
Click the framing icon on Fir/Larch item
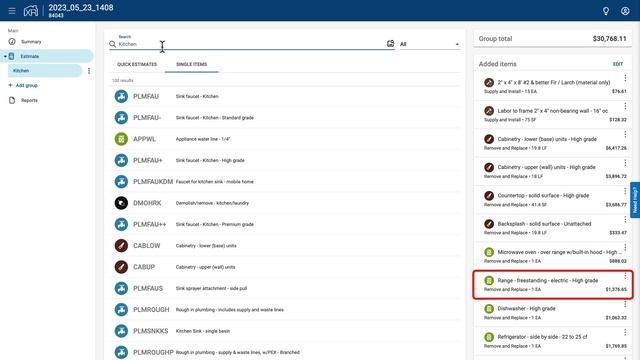coord(489,82)
